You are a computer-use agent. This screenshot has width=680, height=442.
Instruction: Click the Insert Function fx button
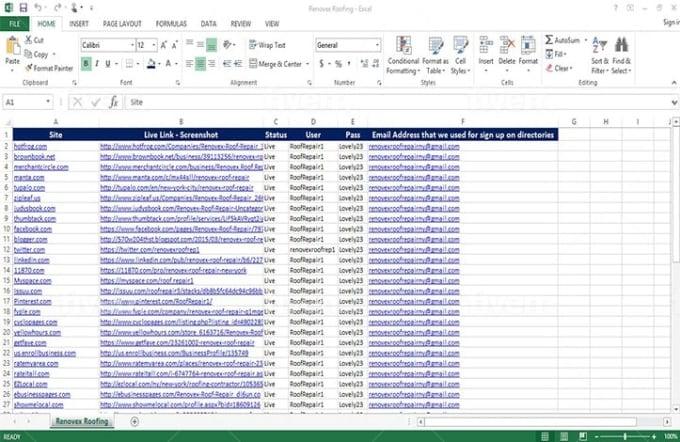[x=113, y=102]
